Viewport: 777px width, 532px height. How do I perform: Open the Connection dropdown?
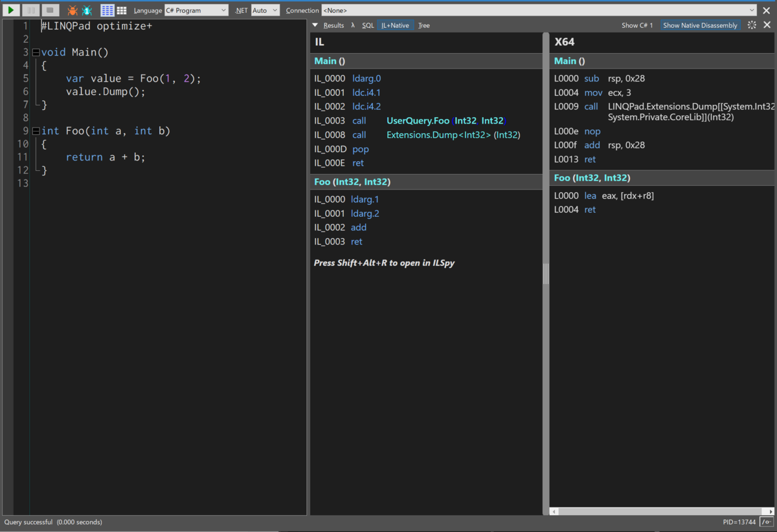click(x=539, y=10)
